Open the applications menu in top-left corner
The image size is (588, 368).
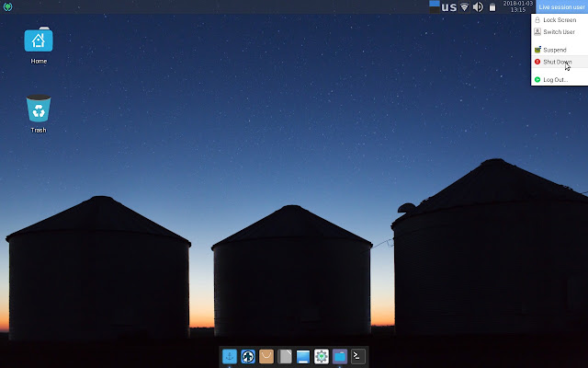click(x=7, y=6)
